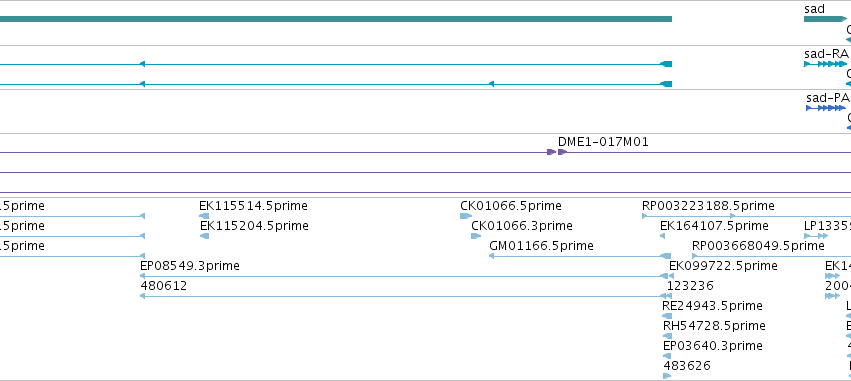851x381 pixels.
Task: Select the EK099722.5prime label
Action: click(x=723, y=266)
